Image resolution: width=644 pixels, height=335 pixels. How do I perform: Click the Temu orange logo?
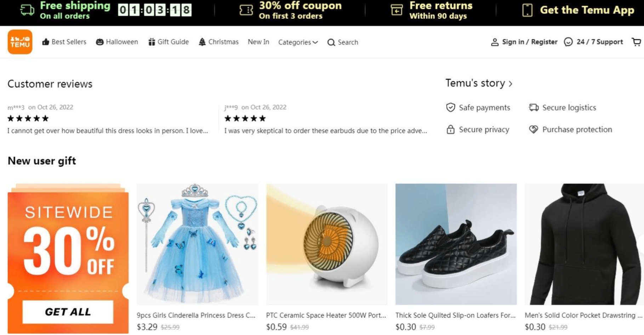pos(20,42)
